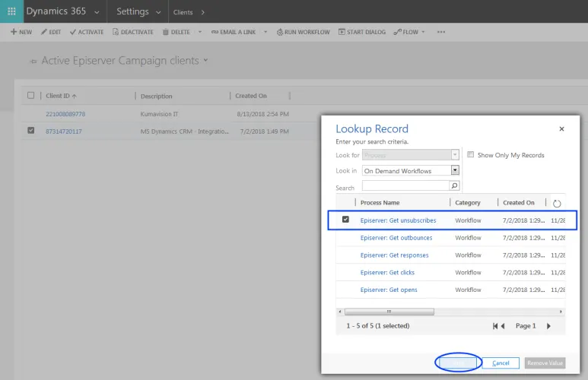Sort clients grid by Created On column
Viewport: 588px width, 380px height.
[x=251, y=96]
